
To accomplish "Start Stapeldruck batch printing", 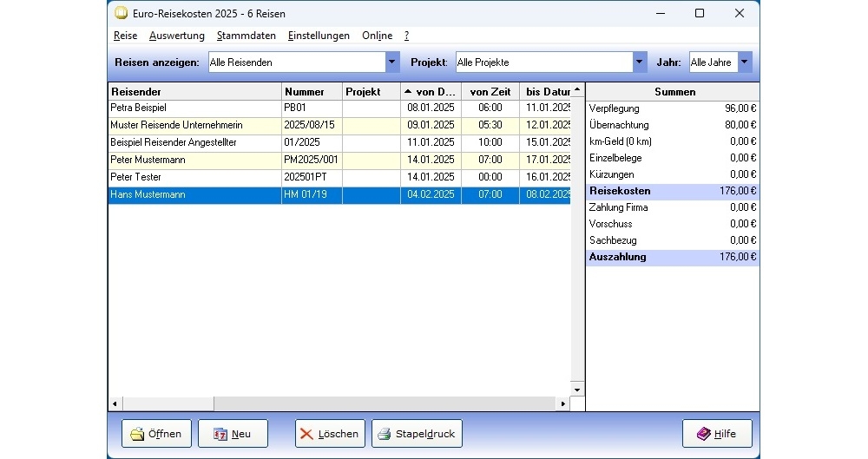I will click(417, 434).
